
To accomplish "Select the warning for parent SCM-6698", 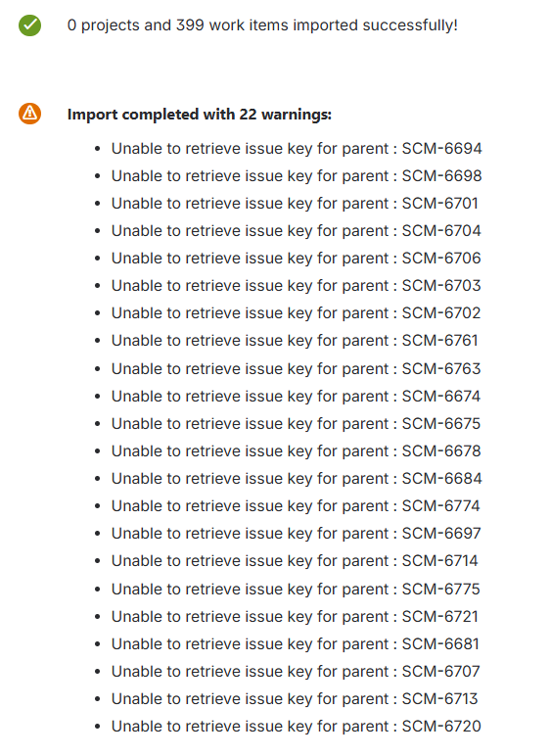I will click(297, 176).
